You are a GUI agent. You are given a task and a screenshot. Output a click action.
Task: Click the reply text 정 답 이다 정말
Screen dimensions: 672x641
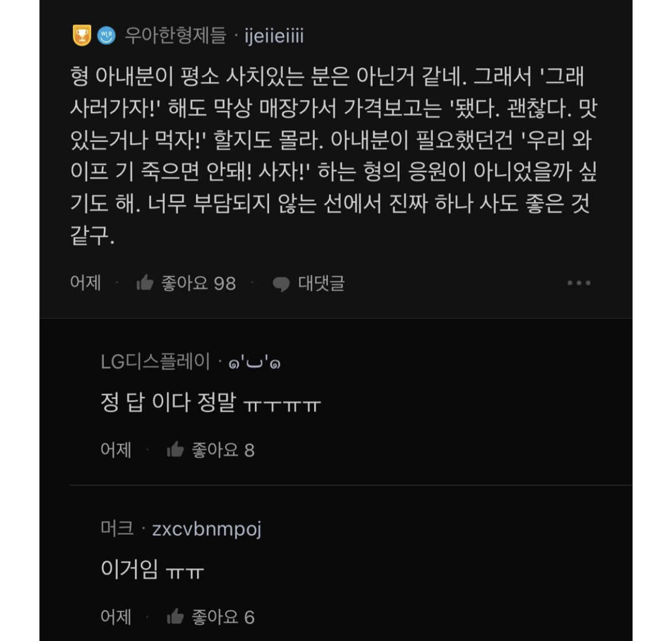[210, 403]
